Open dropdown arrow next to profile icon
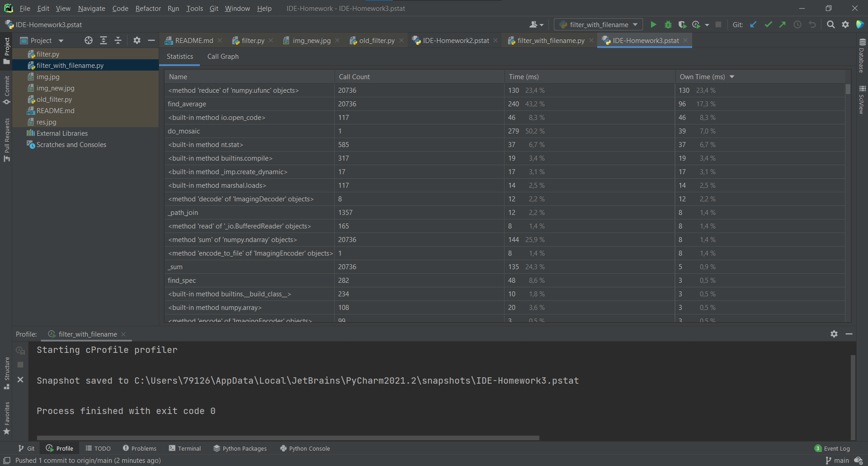Viewport: 868px width, 466px height. coord(707,25)
